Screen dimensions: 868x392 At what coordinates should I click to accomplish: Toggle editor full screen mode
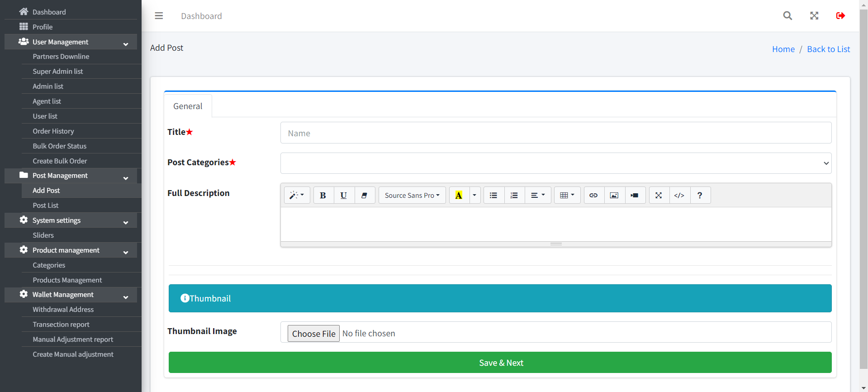tap(659, 196)
